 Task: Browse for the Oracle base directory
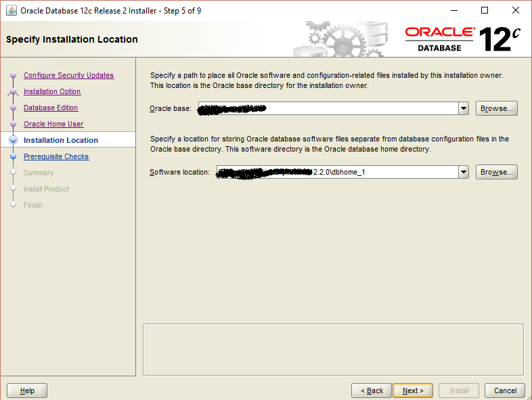[497, 108]
